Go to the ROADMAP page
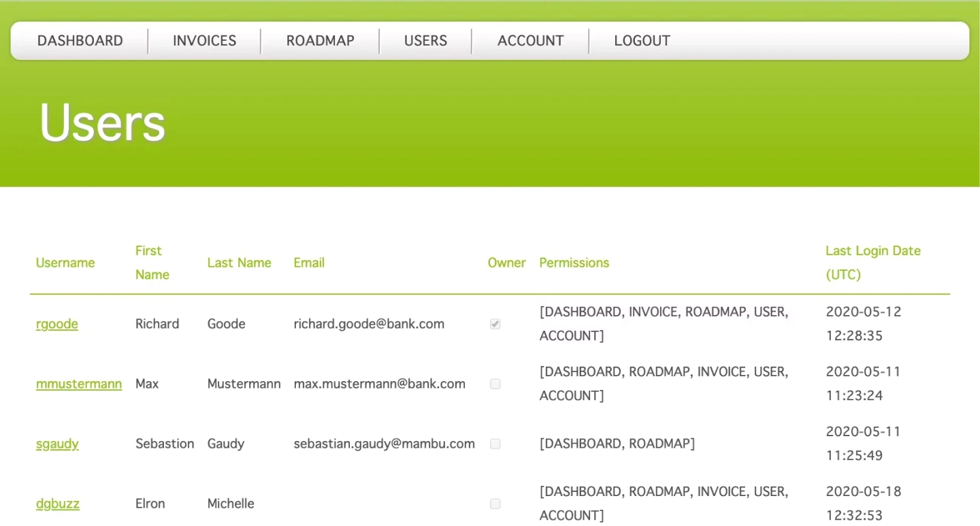 [x=320, y=40]
